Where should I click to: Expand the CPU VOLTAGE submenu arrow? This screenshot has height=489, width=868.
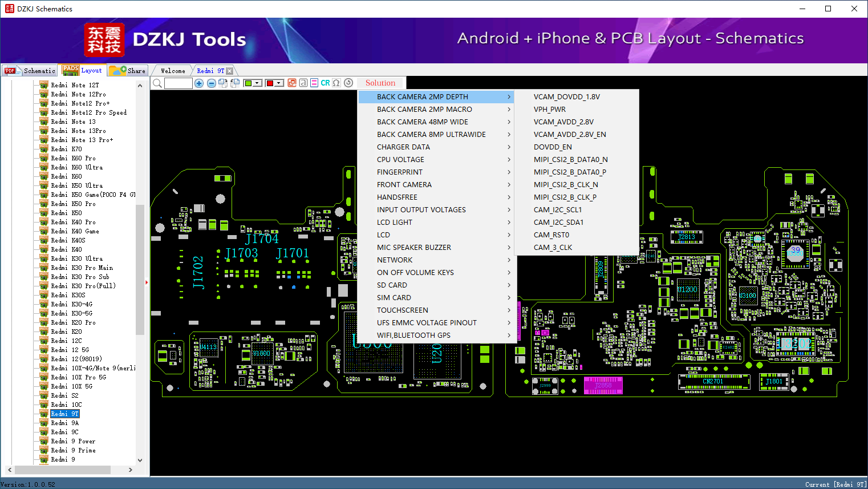509,160
